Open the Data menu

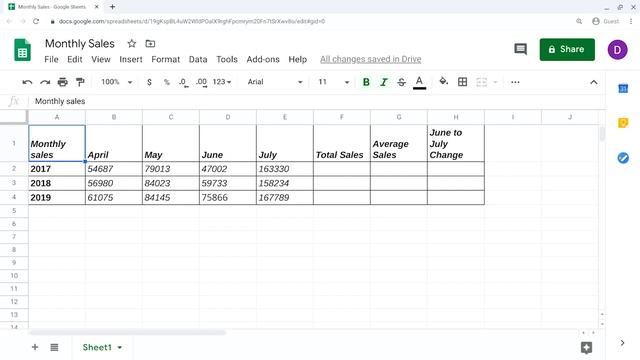(x=198, y=60)
